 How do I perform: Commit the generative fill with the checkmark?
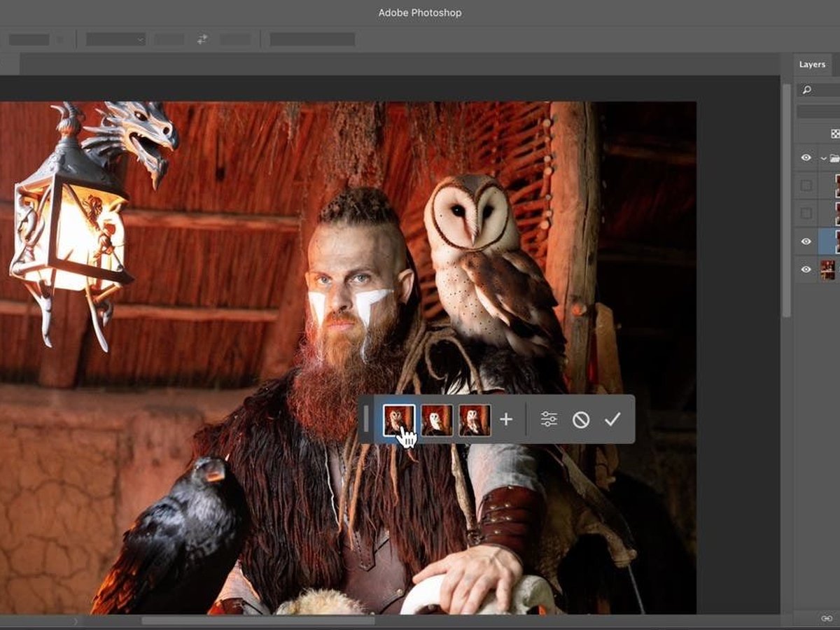point(615,418)
